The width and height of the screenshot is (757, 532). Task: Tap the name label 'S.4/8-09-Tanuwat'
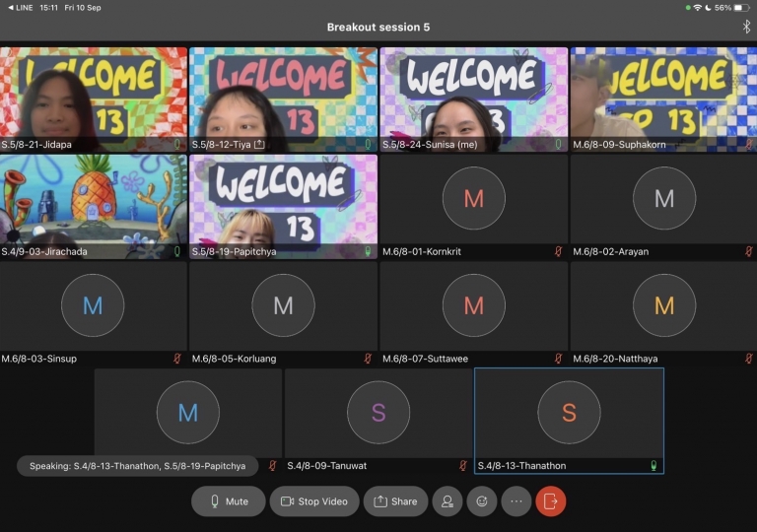pyautogui.click(x=327, y=466)
